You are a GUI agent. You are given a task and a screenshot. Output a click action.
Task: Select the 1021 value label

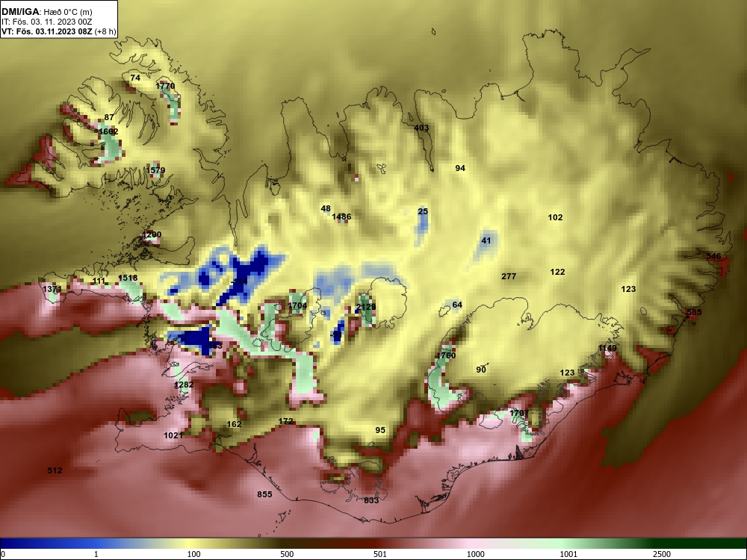pyautogui.click(x=173, y=435)
